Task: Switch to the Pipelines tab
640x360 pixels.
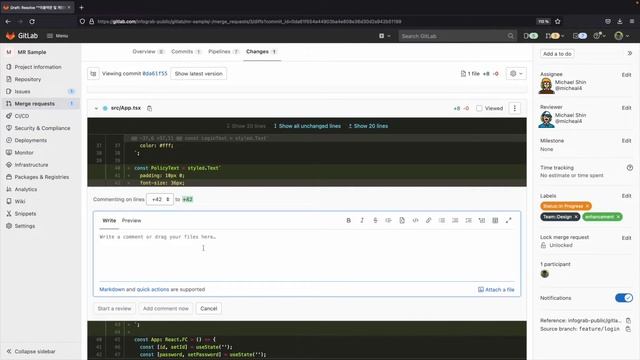Action: coord(223,51)
